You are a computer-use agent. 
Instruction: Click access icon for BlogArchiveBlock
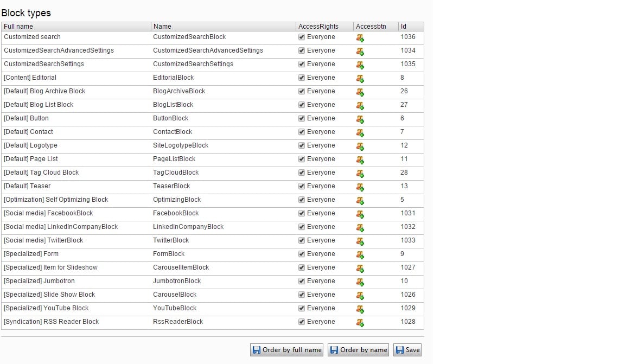pyautogui.click(x=360, y=92)
